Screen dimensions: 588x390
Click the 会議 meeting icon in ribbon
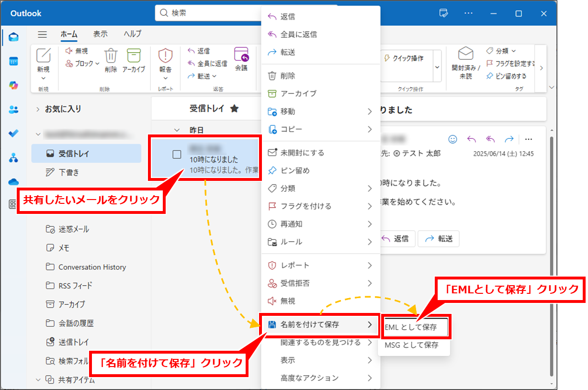click(x=241, y=55)
